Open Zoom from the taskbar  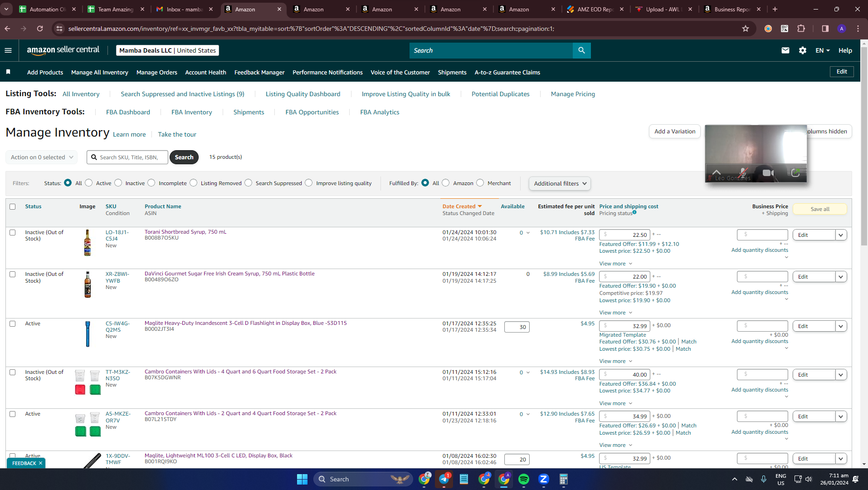(543, 479)
